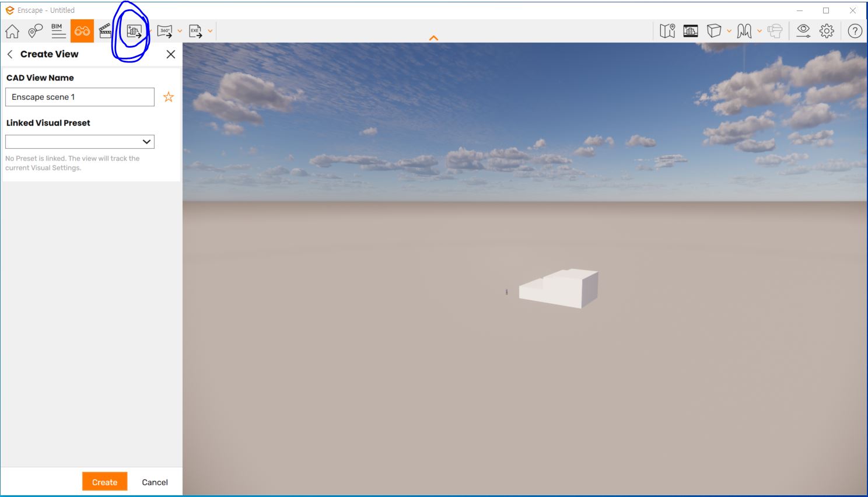The width and height of the screenshot is (868, 497).
Task: Click the orange Create button
Action: pyautogui.click(x=104, y=482)
